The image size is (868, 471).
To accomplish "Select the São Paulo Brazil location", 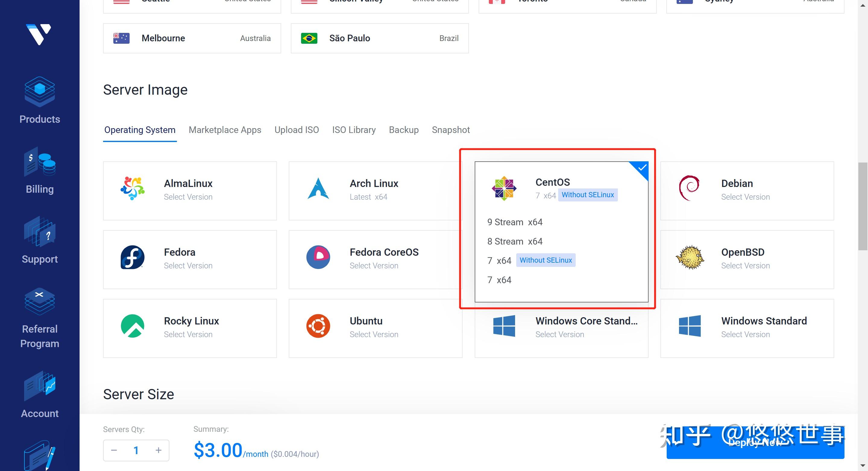I will (x=379, y=38).
